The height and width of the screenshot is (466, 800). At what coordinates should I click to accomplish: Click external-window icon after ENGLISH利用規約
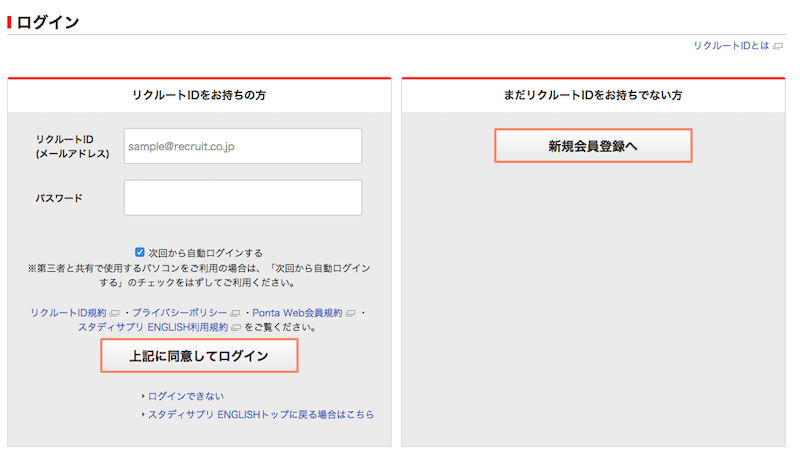coord(236,328)
